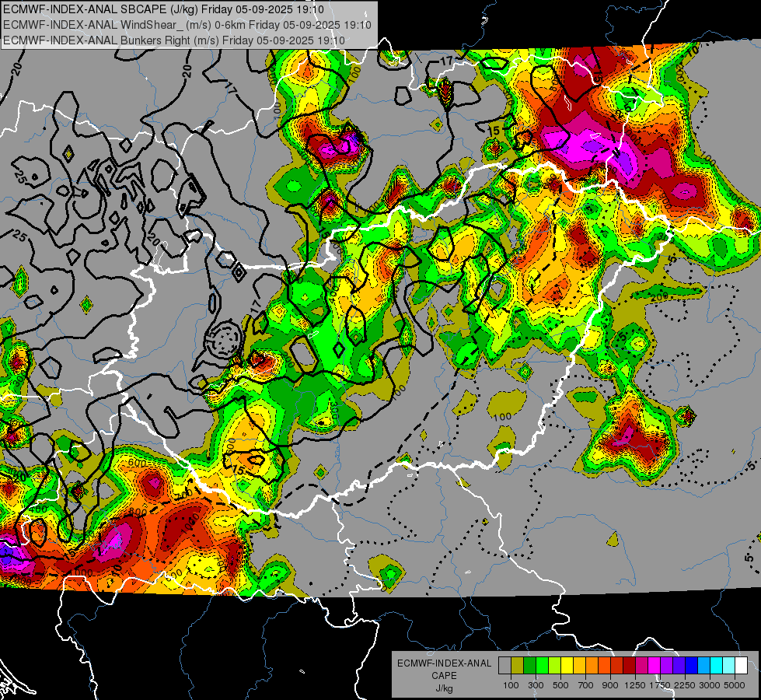Select the purple legend swatch
Image resolution: width=761 pixels, height=700 pixels.
[x=666, y=666]
